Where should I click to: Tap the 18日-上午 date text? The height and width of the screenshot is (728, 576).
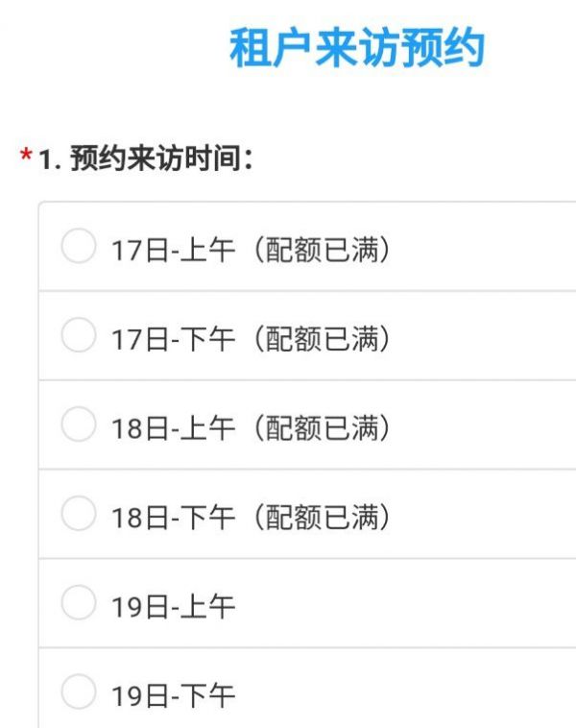coord(173,428)
